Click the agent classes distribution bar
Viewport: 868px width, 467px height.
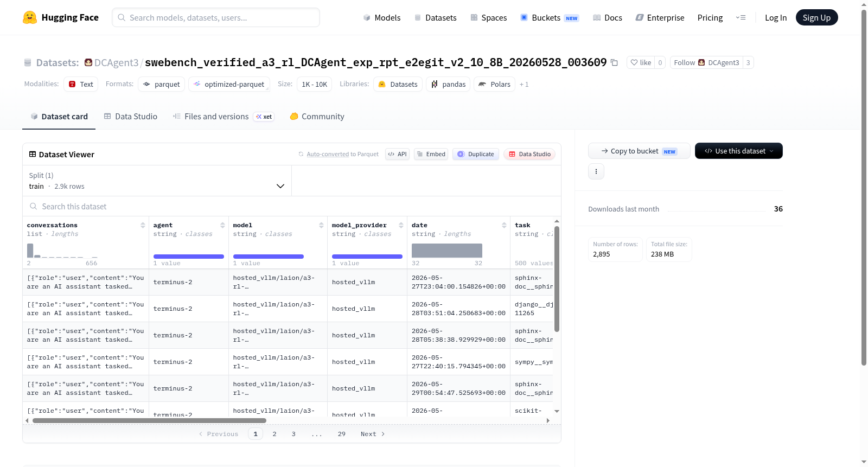[189, 257]
